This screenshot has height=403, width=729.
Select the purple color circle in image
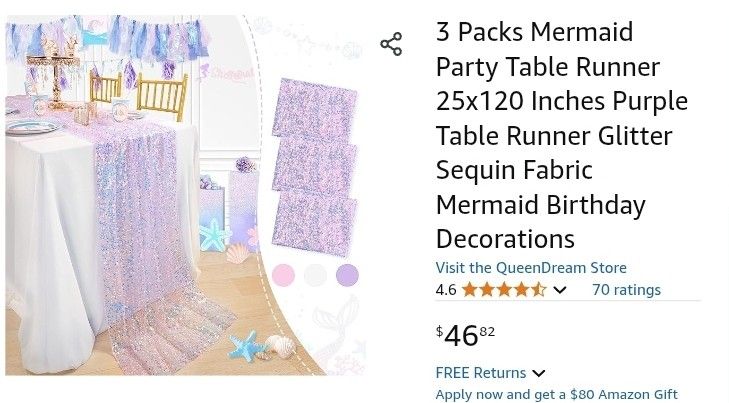click(347, 275)
